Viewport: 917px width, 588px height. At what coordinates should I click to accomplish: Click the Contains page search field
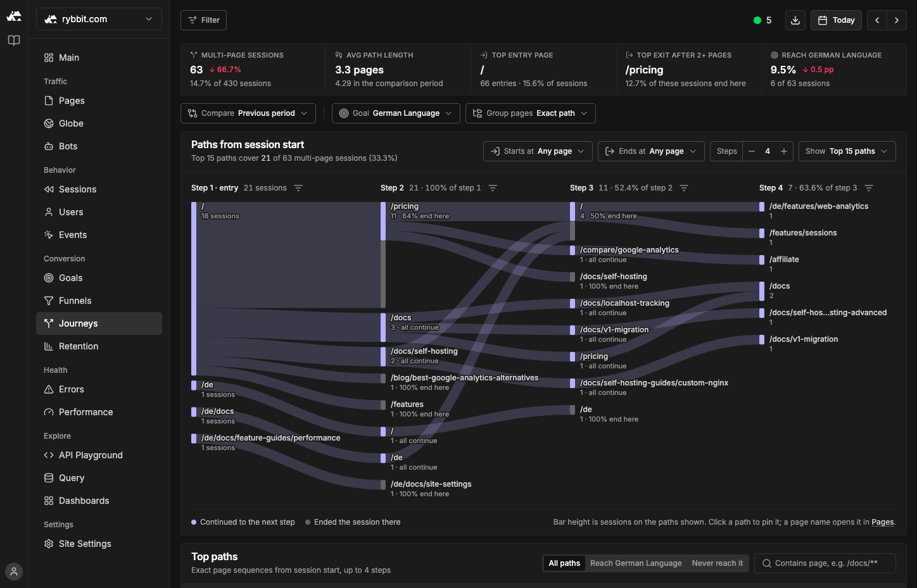[x=825, y=563]
